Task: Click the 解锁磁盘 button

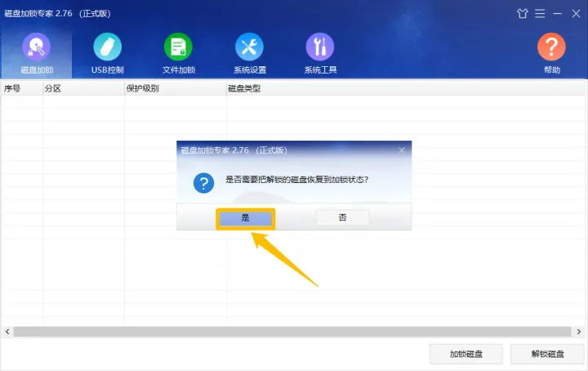Action: pos(547,354)
